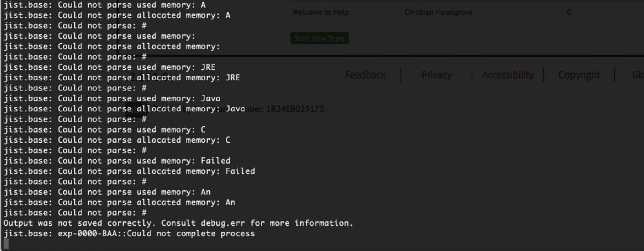Screen dimensions: 644x251
Task: Click the 'used memory: Failed' terminal line
Action: pyautogui.click(x=117, y=161)
